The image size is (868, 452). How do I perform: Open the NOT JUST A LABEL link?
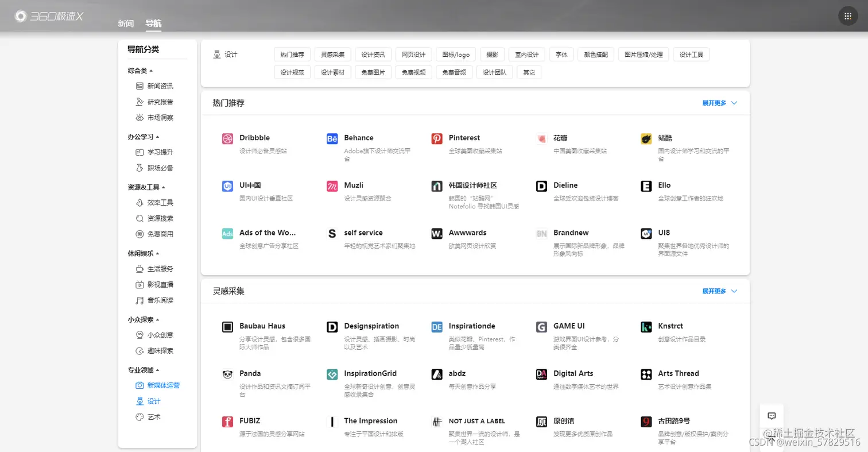click(x=477, y=421)
